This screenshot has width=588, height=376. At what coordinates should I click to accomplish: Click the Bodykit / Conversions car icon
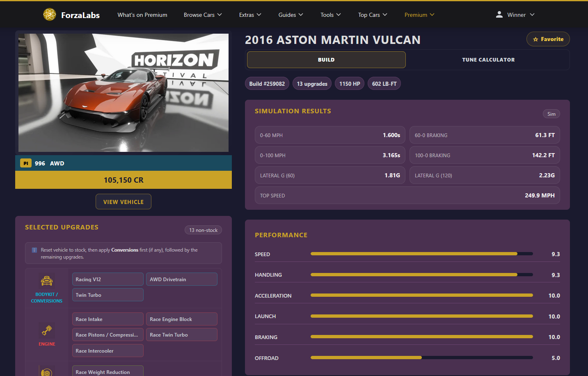[x=47, y=281]
